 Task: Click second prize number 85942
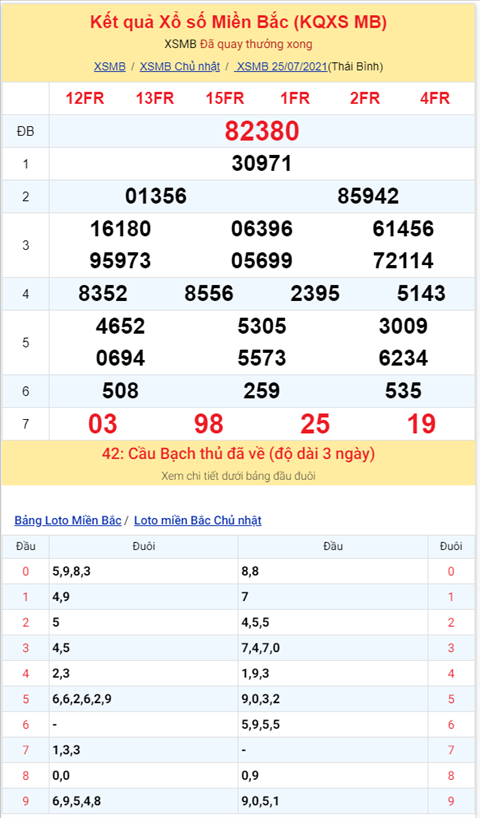point(368,196)
